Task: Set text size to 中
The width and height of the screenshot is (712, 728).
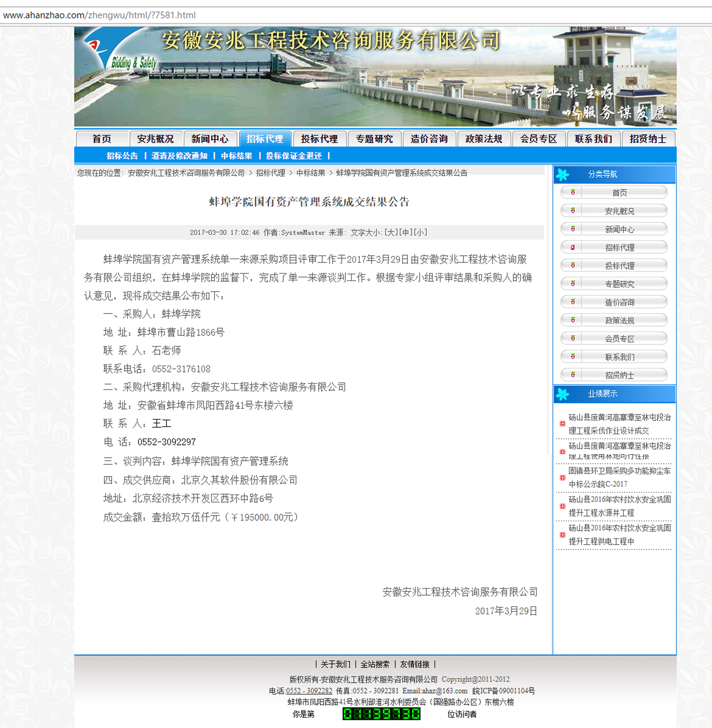Action: [405, 232]
